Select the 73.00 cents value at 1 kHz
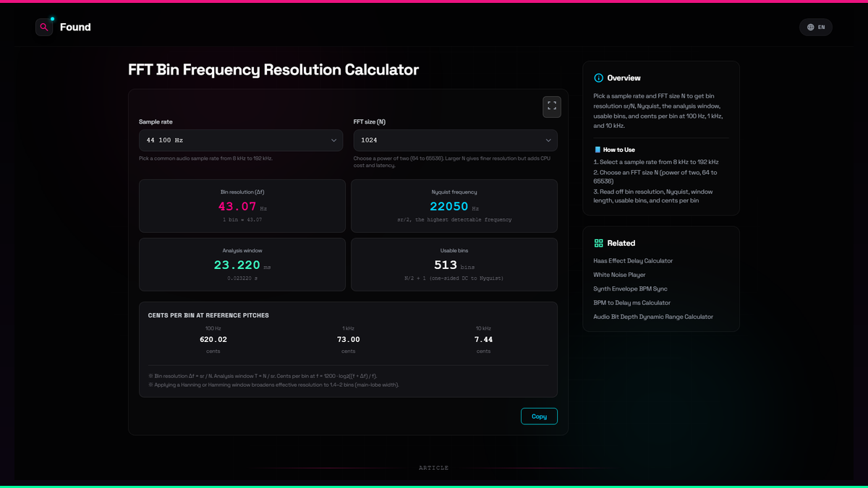Viewport: 868px width, 488px height. click(x=349, y=339)
